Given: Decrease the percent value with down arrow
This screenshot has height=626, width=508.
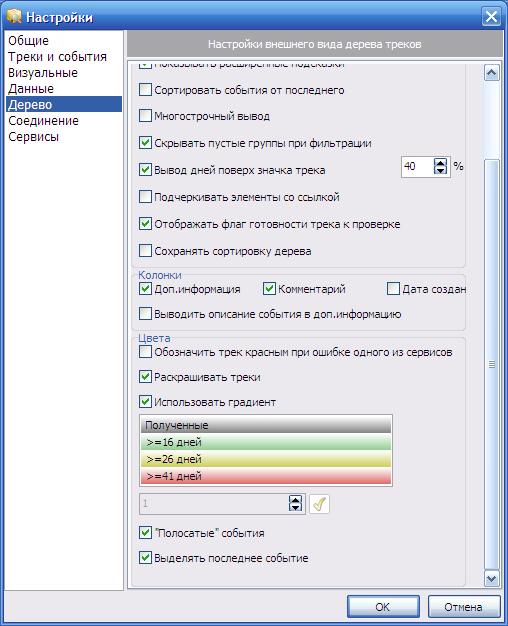Looking at the screenshot, I should 440,170.
